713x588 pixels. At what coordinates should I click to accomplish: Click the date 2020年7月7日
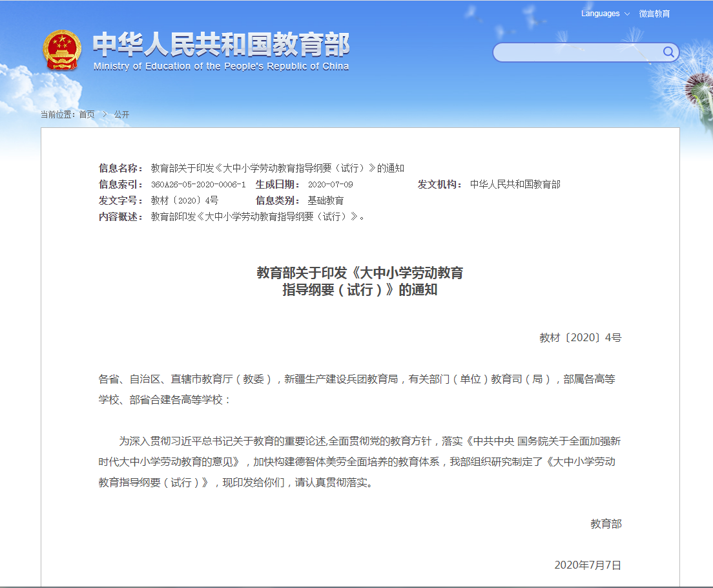pyautogui.click(x=588, y=565)
